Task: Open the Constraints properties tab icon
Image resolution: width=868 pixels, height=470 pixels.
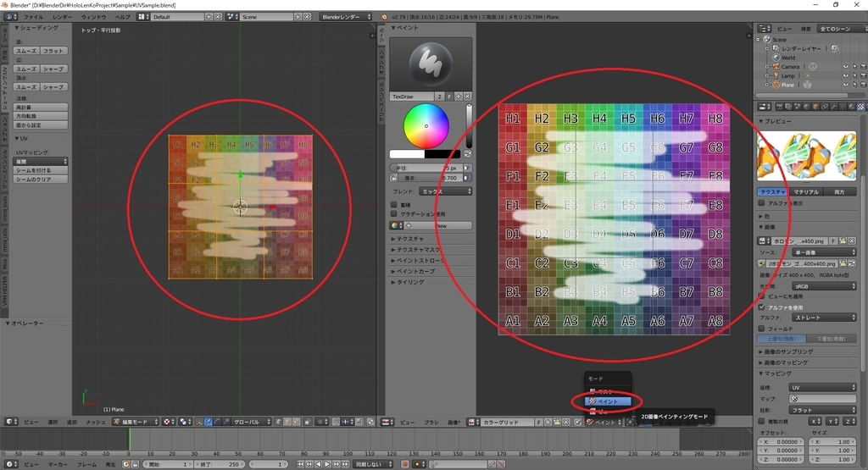Action: tap(825, 107)
